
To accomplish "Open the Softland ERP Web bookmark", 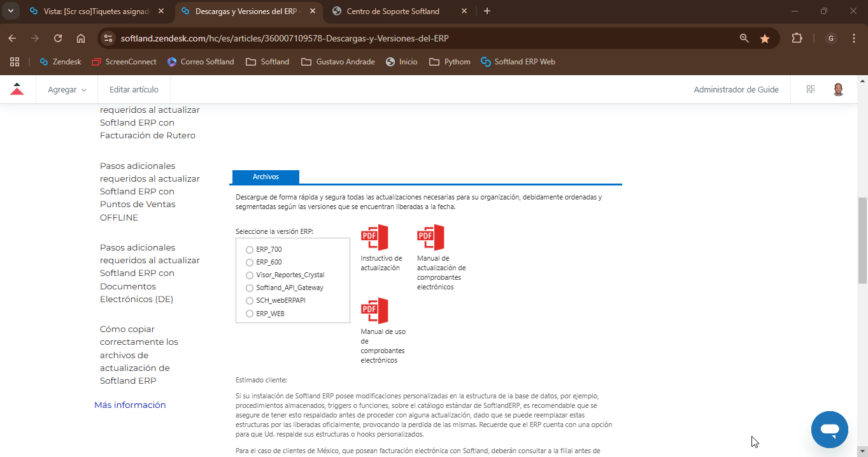I will tap(518, 62).
